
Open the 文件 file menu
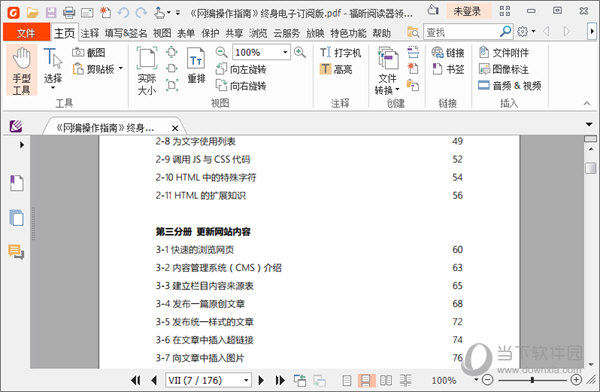click(x=26, y=33)
